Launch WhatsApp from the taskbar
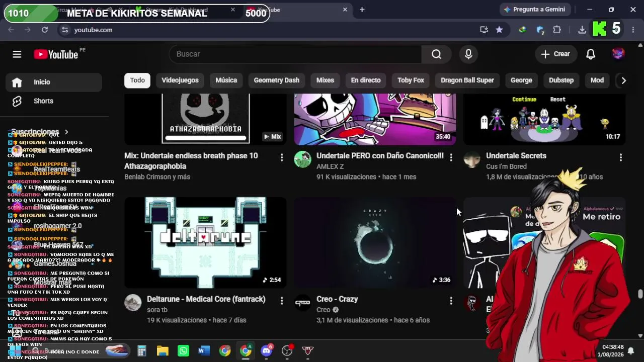 (184, 350)
